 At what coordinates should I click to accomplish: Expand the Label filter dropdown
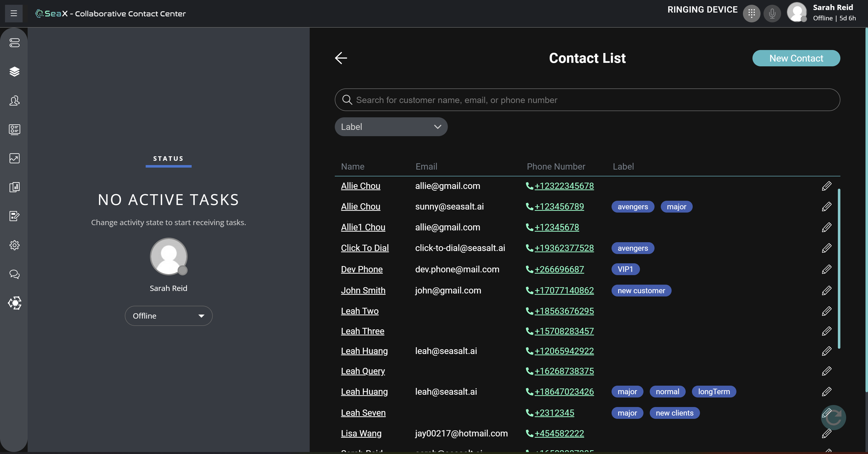391,127
